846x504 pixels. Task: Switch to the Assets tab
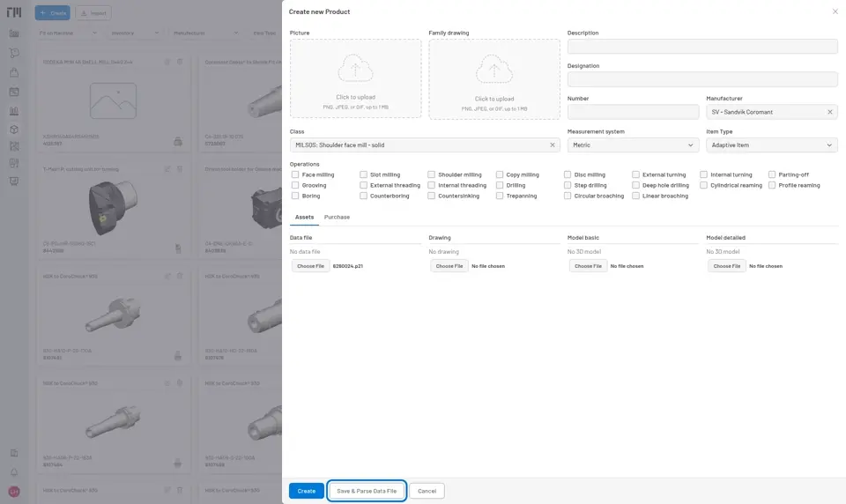click(304, 217)
